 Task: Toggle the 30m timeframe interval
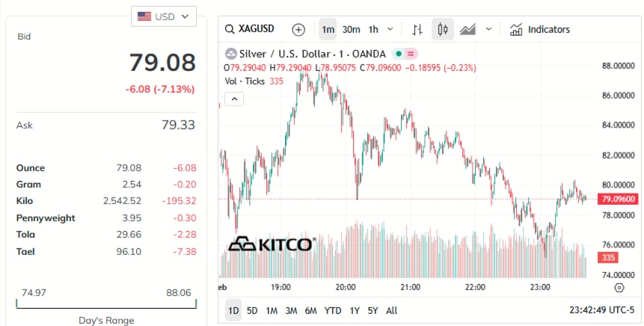tap(351, 30)
